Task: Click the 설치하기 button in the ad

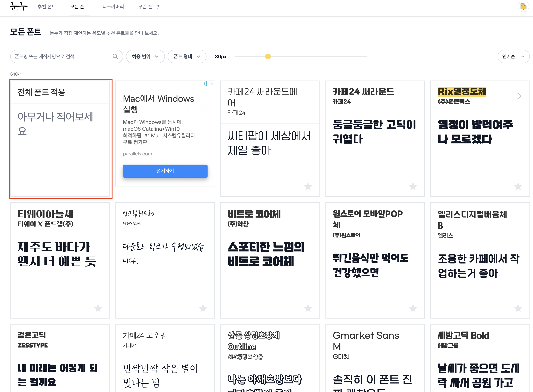Action: click(165, 171)
